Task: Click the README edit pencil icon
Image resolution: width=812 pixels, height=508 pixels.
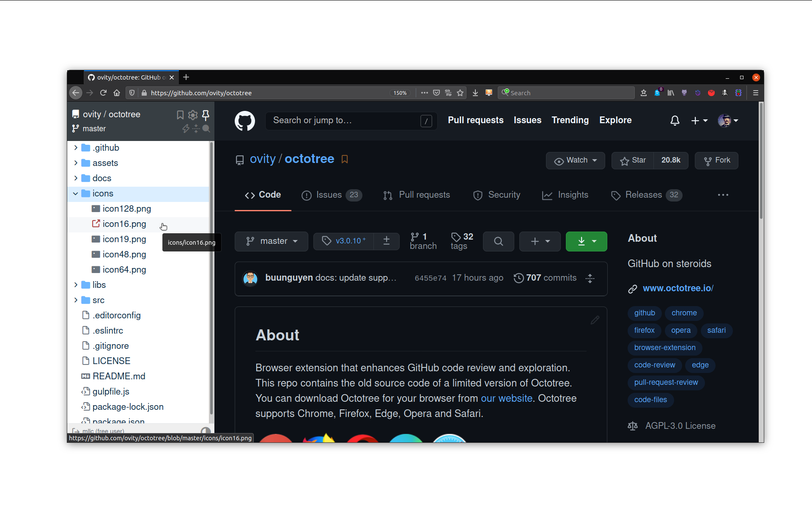Action: [595, 320]
